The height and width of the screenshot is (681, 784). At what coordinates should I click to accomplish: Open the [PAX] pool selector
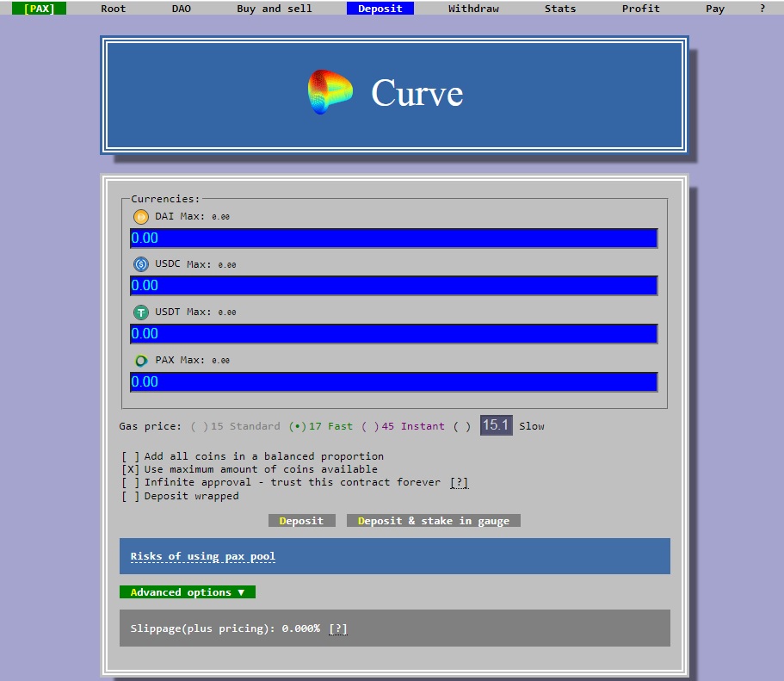39,9
